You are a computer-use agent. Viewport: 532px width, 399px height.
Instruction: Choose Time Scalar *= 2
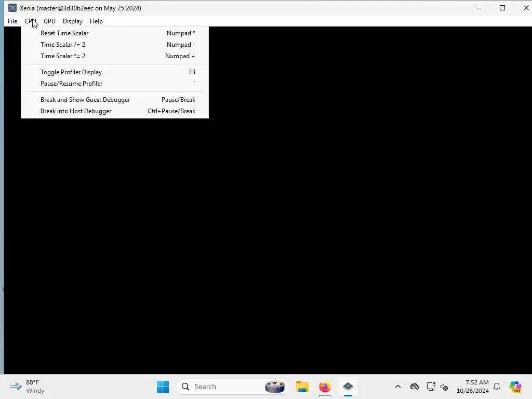tap(115, 56)
